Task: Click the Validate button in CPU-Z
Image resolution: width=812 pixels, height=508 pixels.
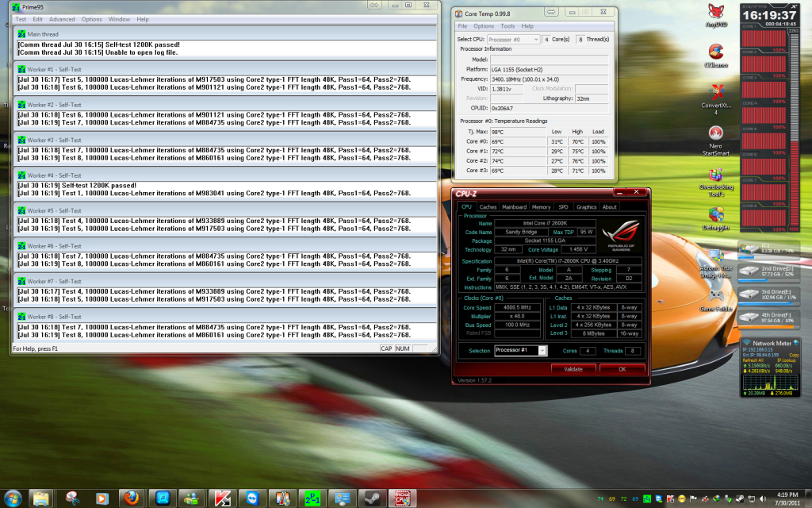Action: coord(573,369)
